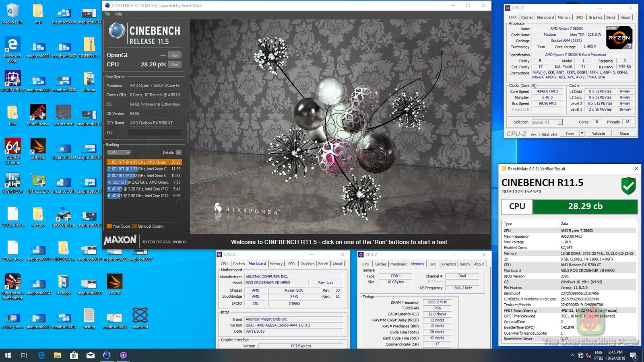The image size is (644, 362).
Task: Open the AIDA64 Extreme desktop icon
Action: point(12,147)
